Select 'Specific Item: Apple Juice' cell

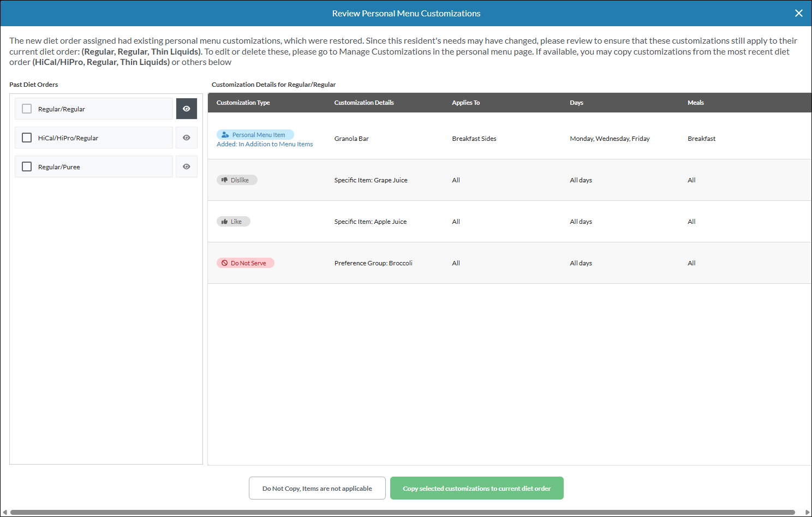(x=371, y=222)
